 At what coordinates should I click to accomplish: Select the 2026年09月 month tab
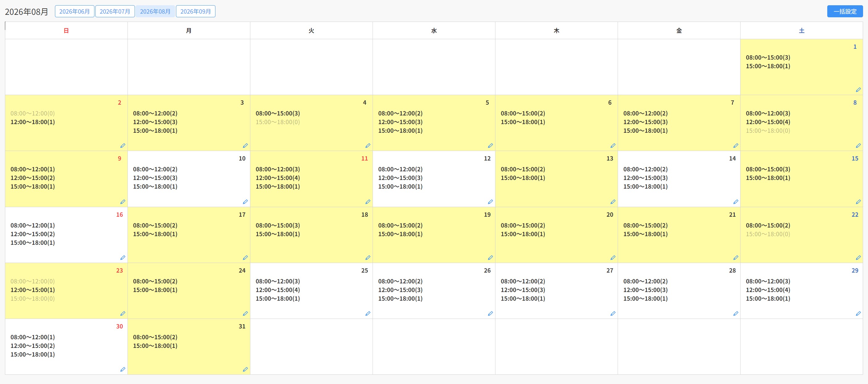(195, 11)
